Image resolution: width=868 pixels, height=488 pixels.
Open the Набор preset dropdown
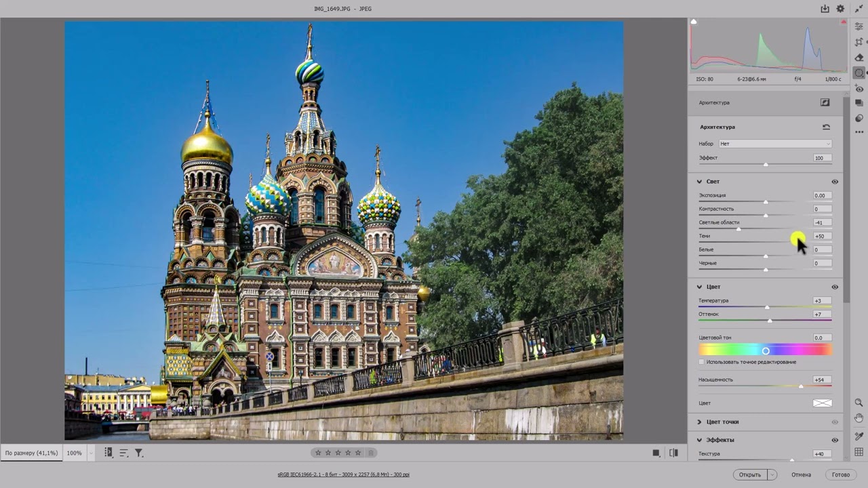775,144
